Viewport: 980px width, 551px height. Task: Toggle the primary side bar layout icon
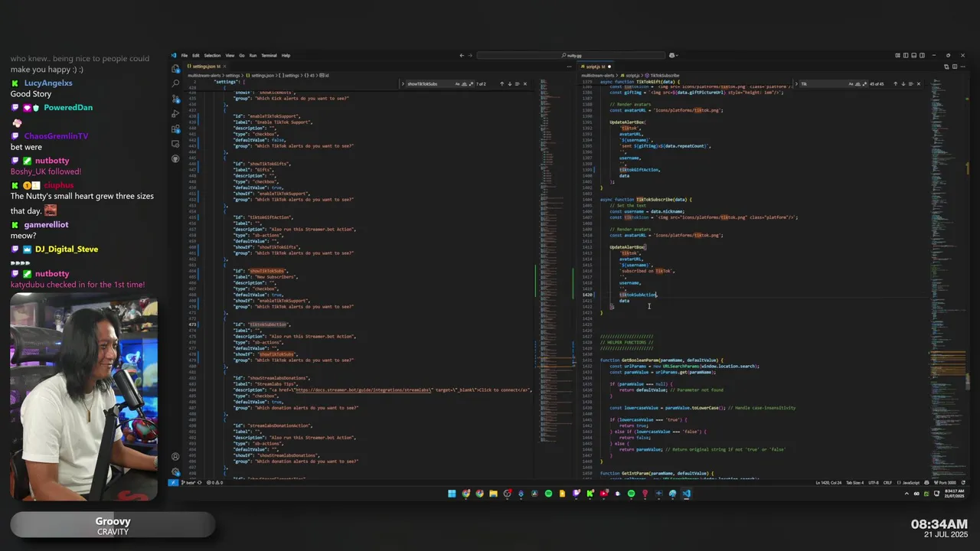pyautogui.click(x=906, y=55)
